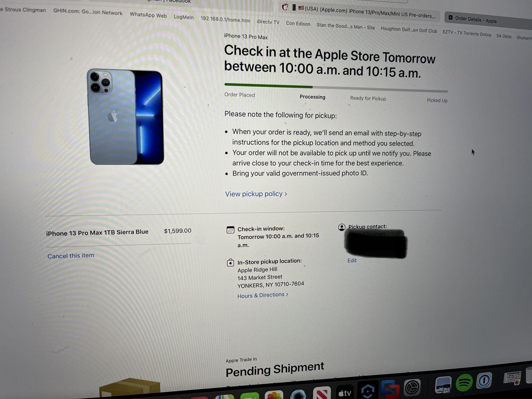Screen dimensions: 532x399
Task: Open the directv TV bookmark
Action: 268,22
